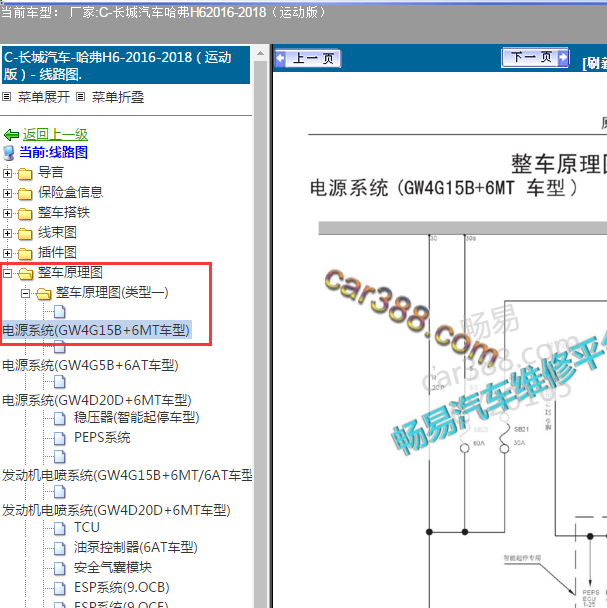Click page icon beside ESP系统(9.OCB)
The height and width of the screenshot is (608, 607).
point(60,588)
